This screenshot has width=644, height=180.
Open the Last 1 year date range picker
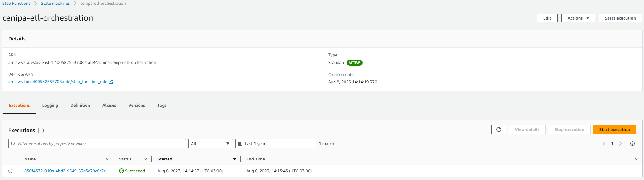pyautogui.click(x=276, y=144)
